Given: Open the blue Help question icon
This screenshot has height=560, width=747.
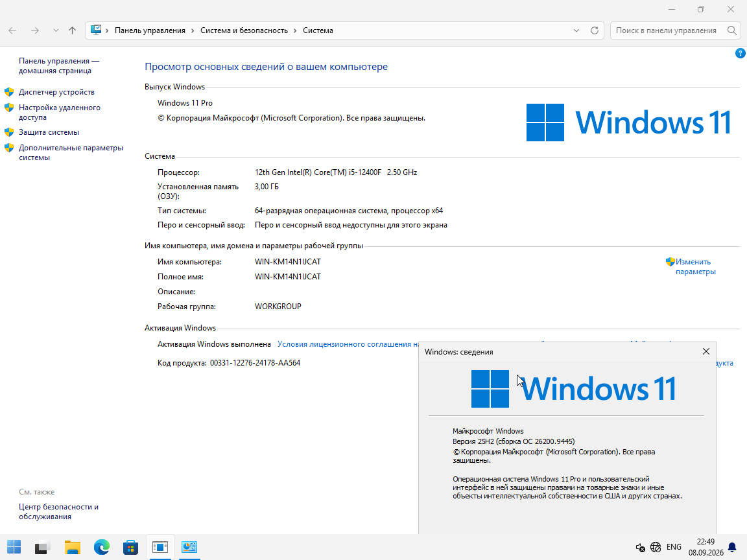Looking at the screenshot, I should [x=741, y=53].
